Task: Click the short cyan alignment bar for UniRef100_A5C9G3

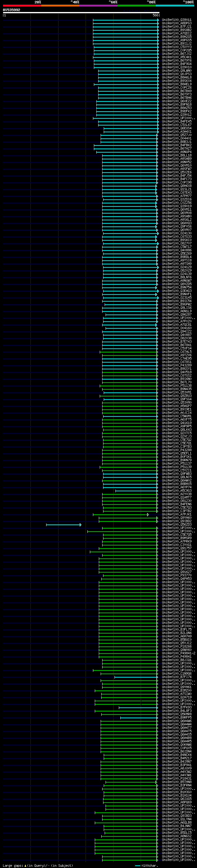Action: (x=136, y=491)
